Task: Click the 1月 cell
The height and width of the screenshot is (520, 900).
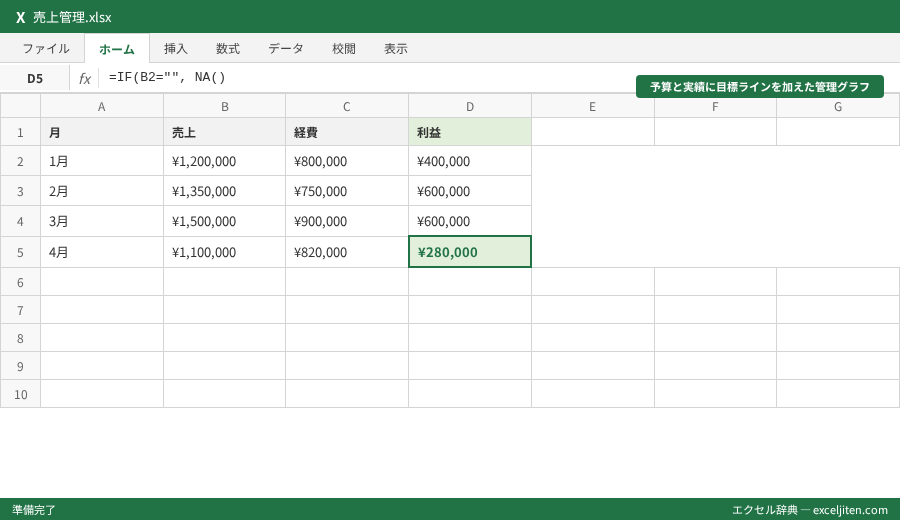Action: (102, 161)
